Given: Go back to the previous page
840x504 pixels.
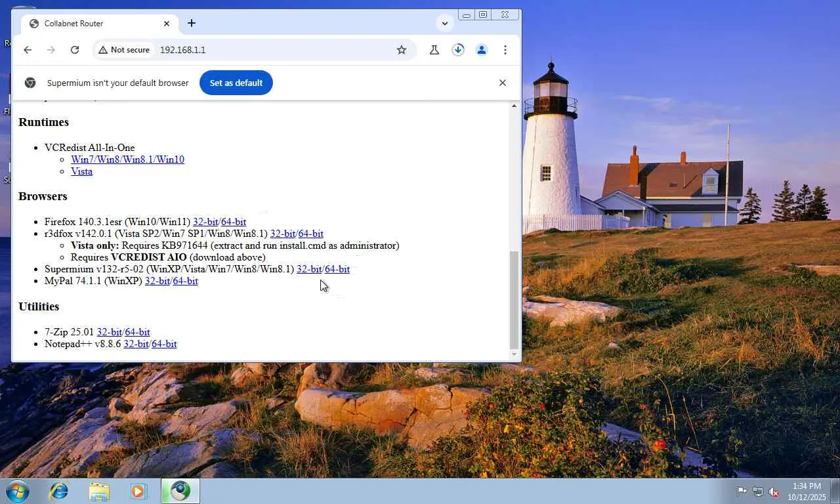Looking at the screenshot, I should pos(28,50).
